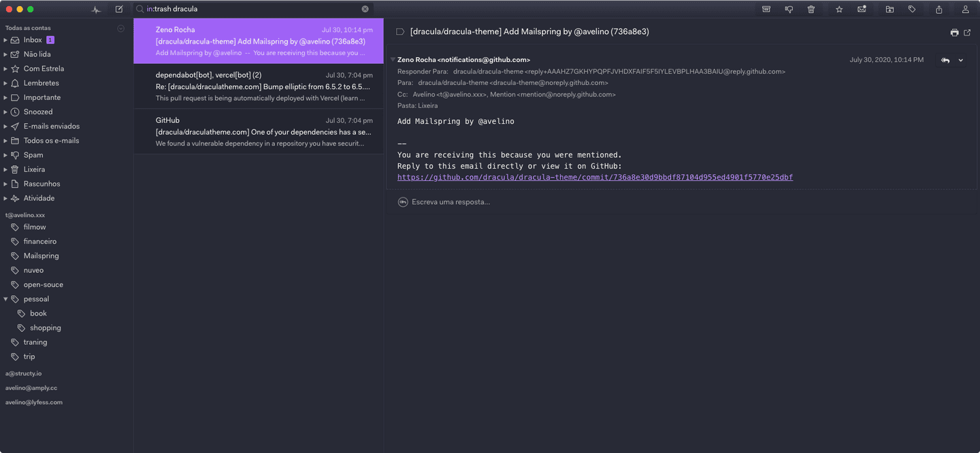Archive the selected email

coord(766,9)
